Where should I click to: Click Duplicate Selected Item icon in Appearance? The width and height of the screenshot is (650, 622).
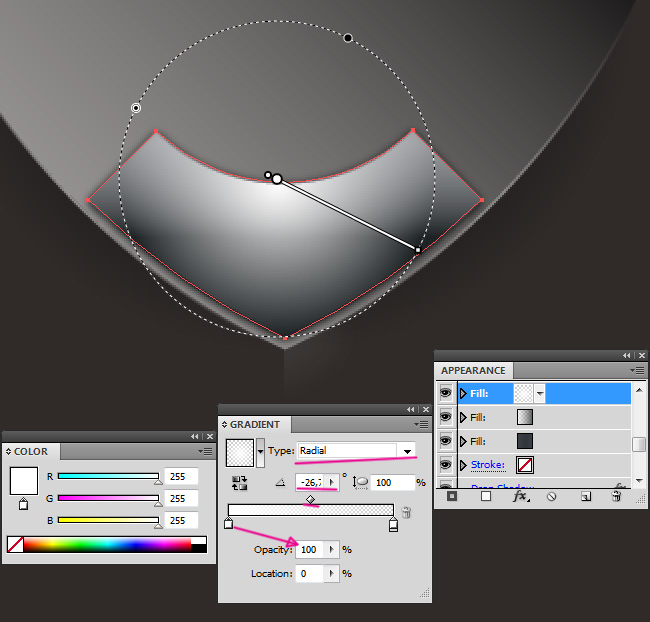585,496
